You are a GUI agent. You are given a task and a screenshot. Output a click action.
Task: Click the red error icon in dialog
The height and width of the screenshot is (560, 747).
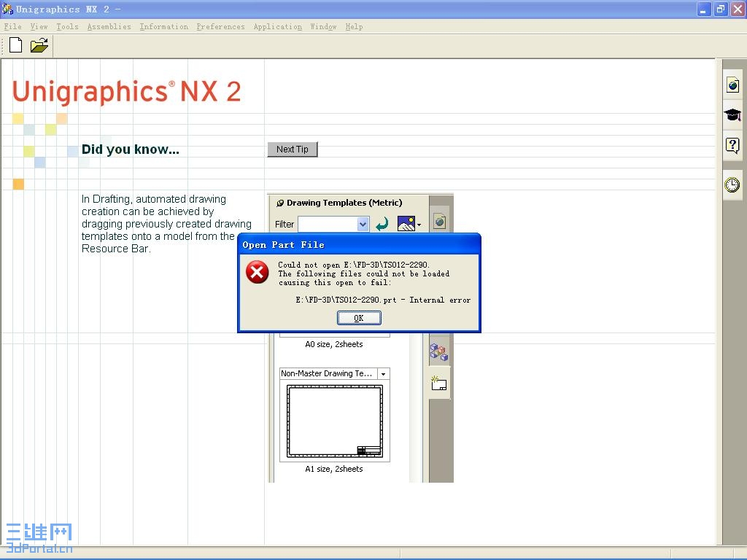pyautogui.click(x=258, y=272)
